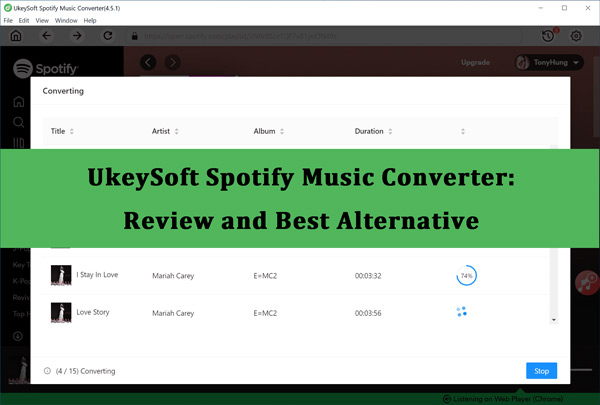This screenshot has height=405, width=600.
Task: Click the install app download icon in sidebar
Action: (18, 336)
